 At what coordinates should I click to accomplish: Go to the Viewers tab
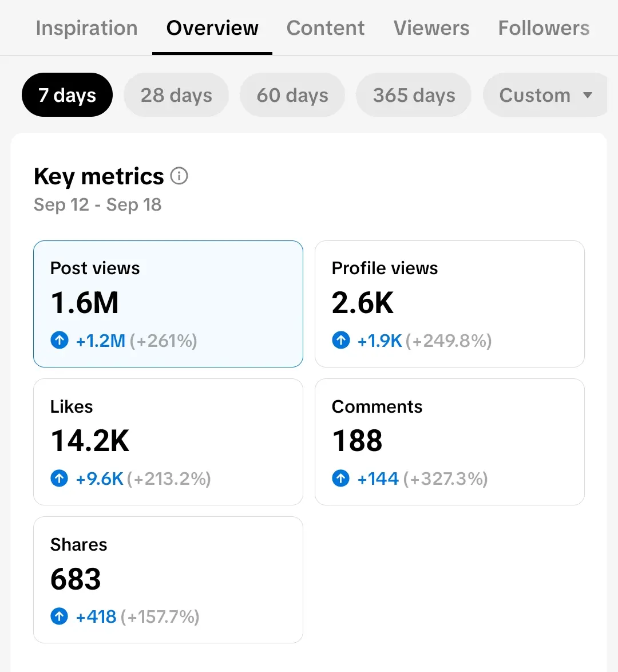coord(431,28)
